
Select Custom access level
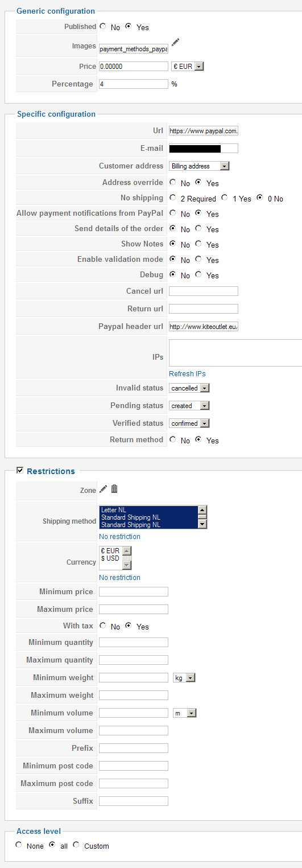pyautogui.click(x=76, y=845)
